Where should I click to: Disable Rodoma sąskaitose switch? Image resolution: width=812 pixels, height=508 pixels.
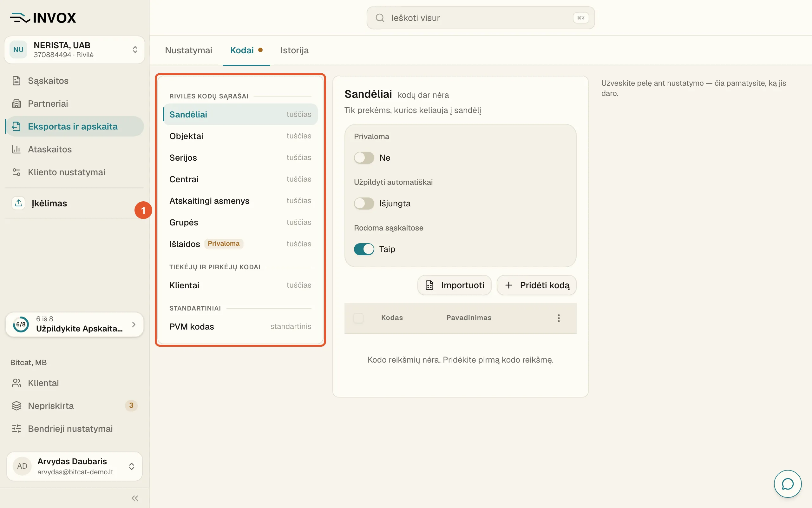pos(364,249)
